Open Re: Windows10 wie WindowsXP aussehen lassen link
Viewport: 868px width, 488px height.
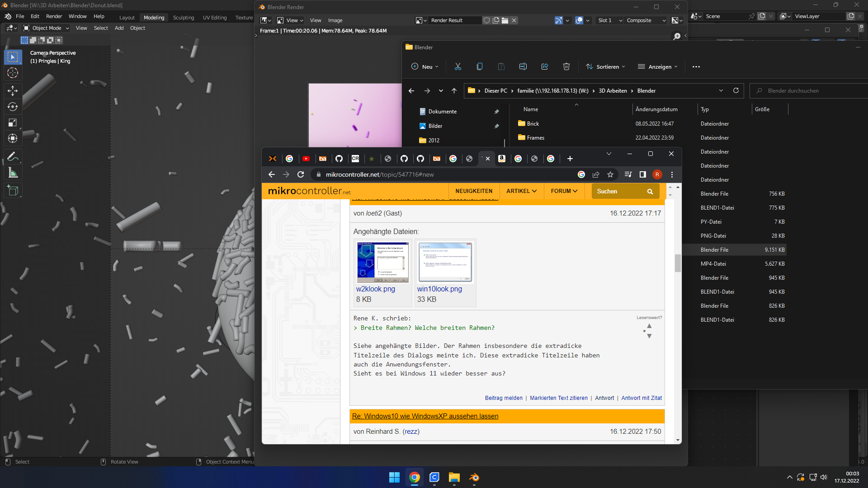point(425,416)
